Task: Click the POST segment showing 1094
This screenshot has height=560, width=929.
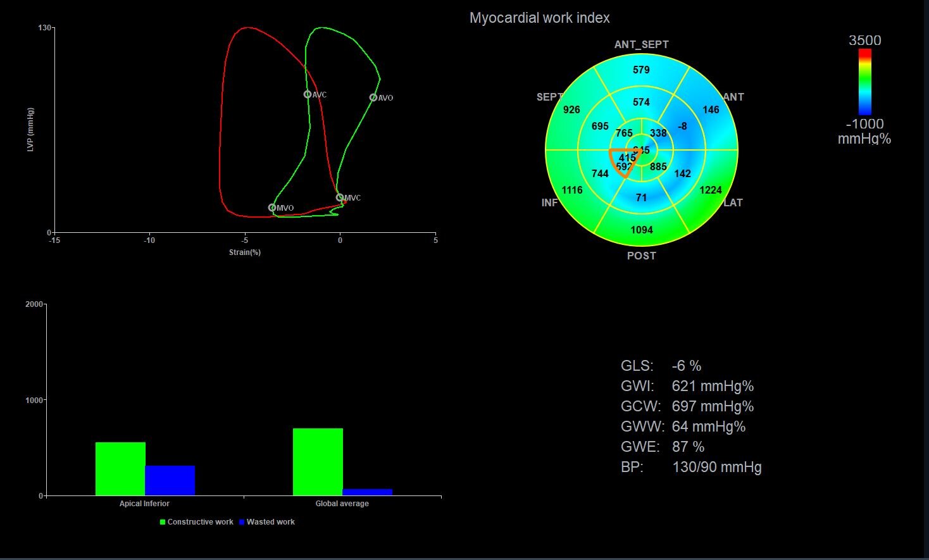Action: point(641,229)
